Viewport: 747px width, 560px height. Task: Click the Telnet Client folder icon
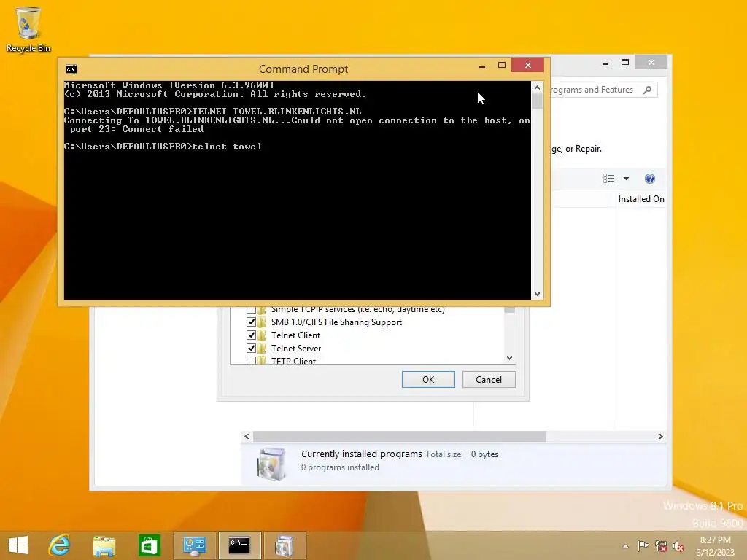[262, 335]
